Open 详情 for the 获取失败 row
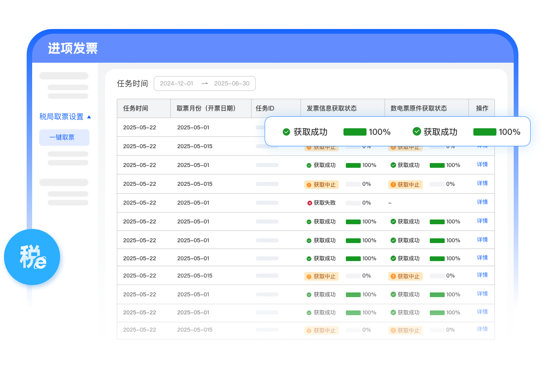 [482, 202]
